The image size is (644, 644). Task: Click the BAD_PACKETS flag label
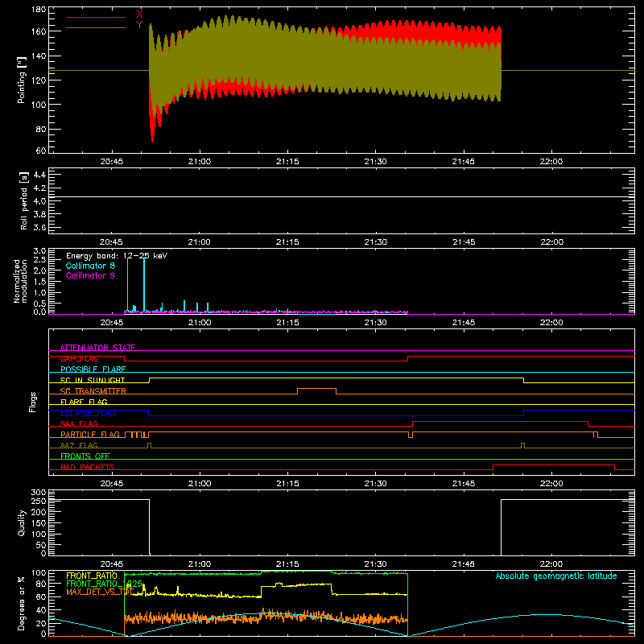(88, 467)
